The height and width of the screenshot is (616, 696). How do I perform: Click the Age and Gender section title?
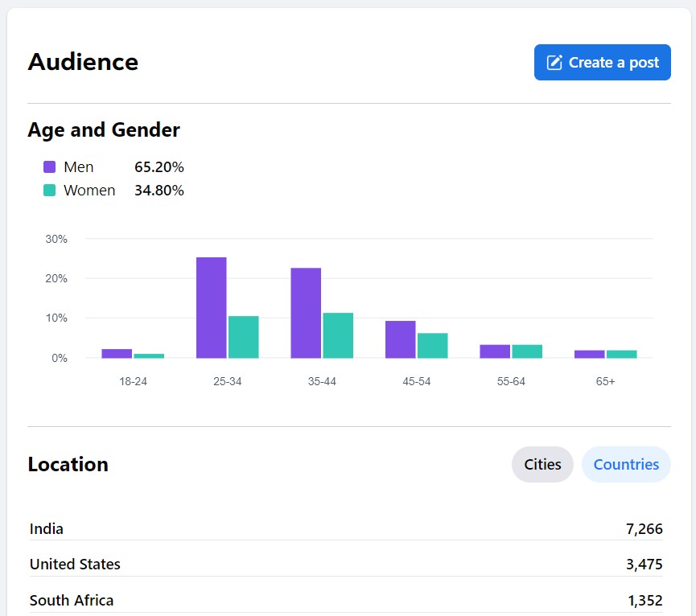point(103,129)
